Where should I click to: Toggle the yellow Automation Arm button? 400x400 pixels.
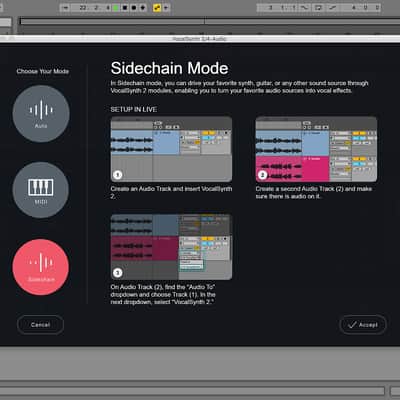click(x=157, y=8)
